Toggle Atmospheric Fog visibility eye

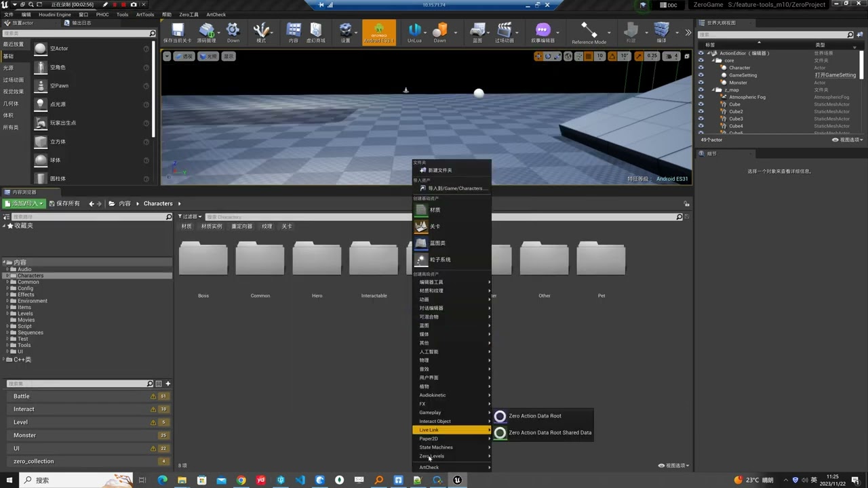701,97
